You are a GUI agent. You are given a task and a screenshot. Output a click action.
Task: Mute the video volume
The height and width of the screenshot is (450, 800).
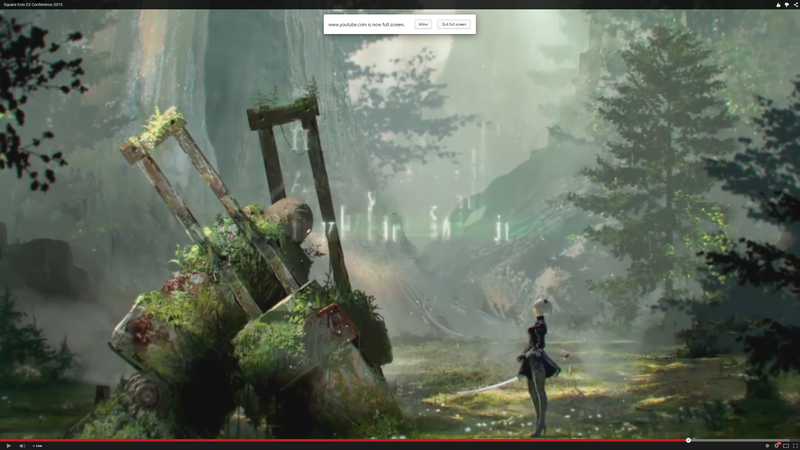(x=22, y=446)
